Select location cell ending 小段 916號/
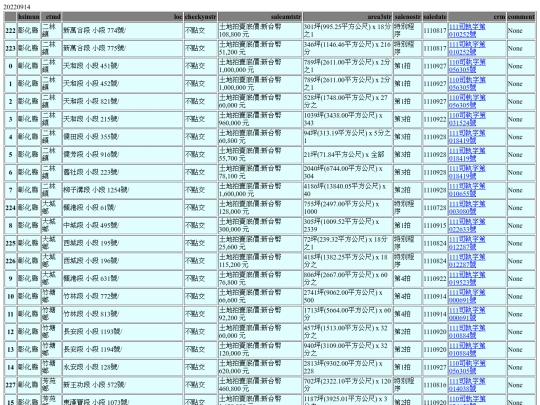 123,155
